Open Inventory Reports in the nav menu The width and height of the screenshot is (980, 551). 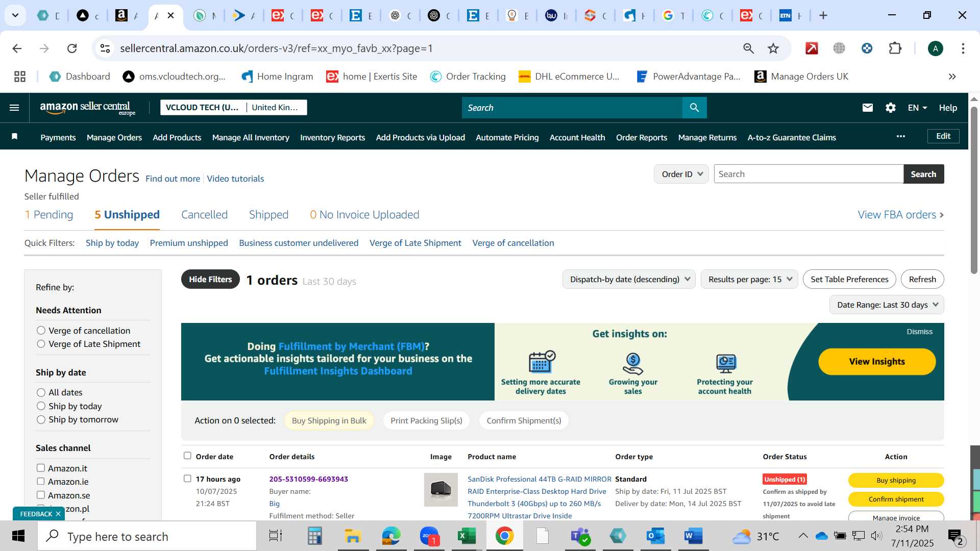(332, 137)
